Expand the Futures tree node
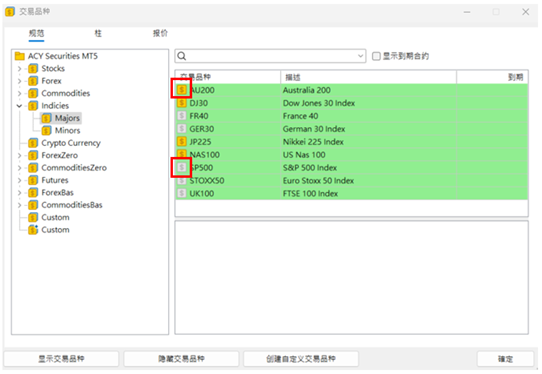Viewport: 542px width, 374px height. (19, 180)
